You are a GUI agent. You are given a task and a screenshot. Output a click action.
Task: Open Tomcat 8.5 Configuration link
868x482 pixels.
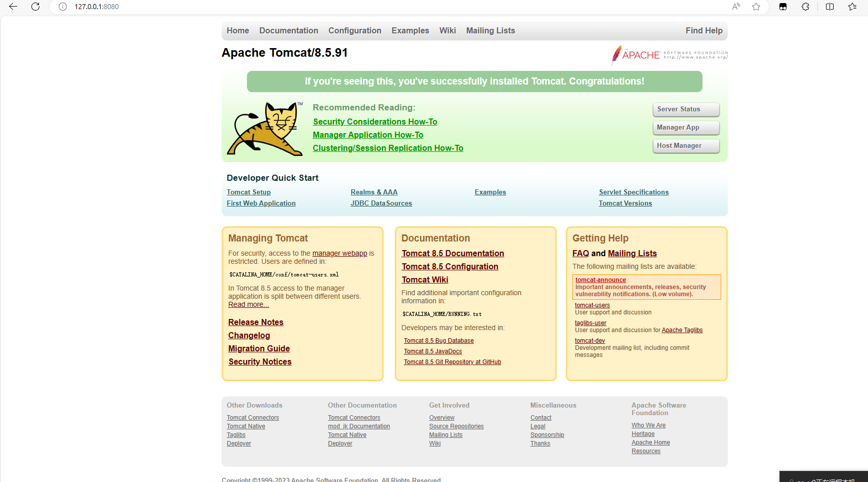[450, 266]
